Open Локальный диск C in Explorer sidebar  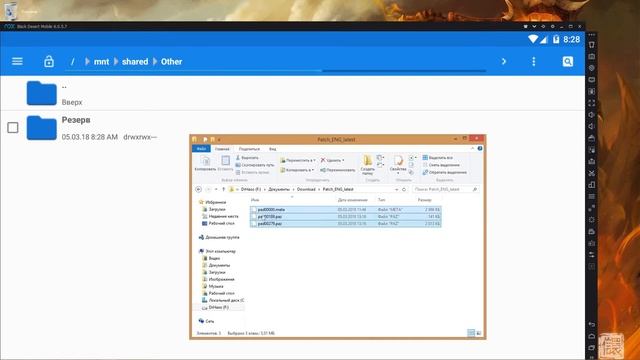click(223, 300)
